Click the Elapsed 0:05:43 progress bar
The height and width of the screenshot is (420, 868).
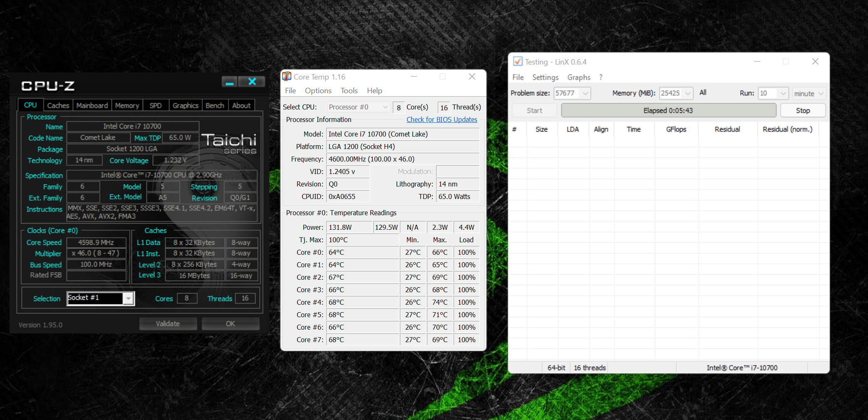pyautogui.click(x=669, y=110)
